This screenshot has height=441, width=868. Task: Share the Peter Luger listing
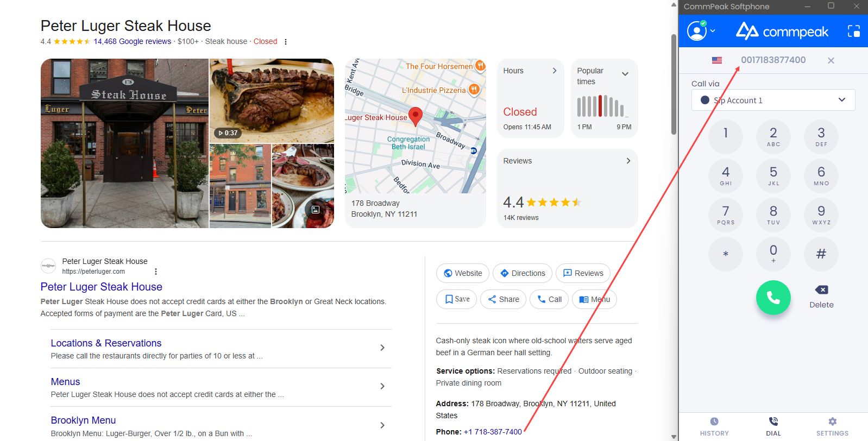pyautogui.click(x=503, y=299)
